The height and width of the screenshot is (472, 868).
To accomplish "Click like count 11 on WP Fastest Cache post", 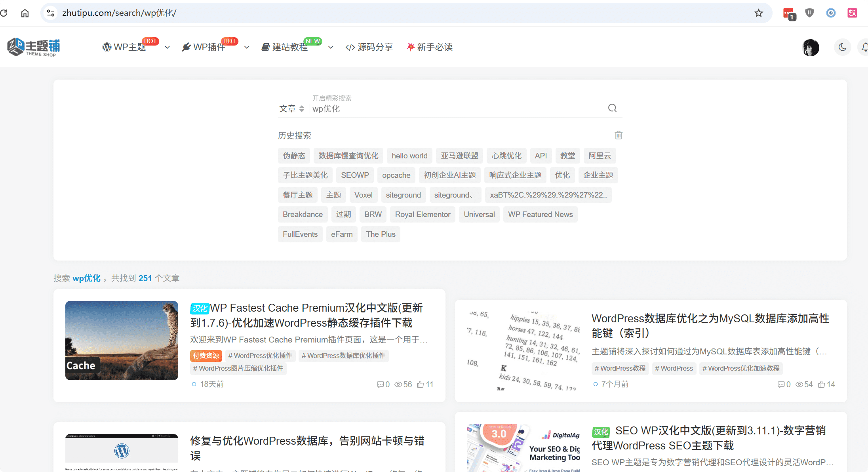I will point(425,384).
